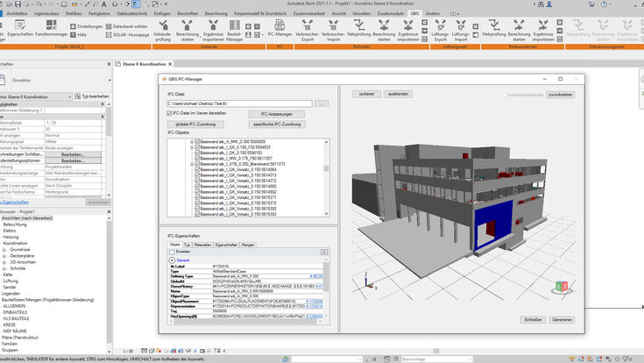Click the IFC-Anpassungen button

tap(276, 114)
